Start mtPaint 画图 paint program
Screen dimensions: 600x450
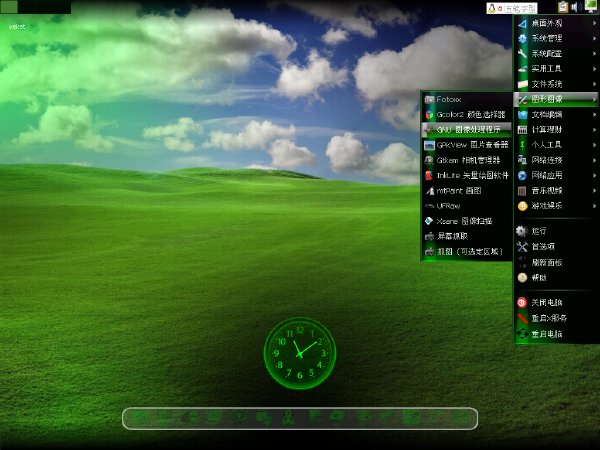[x=466, y=191]
